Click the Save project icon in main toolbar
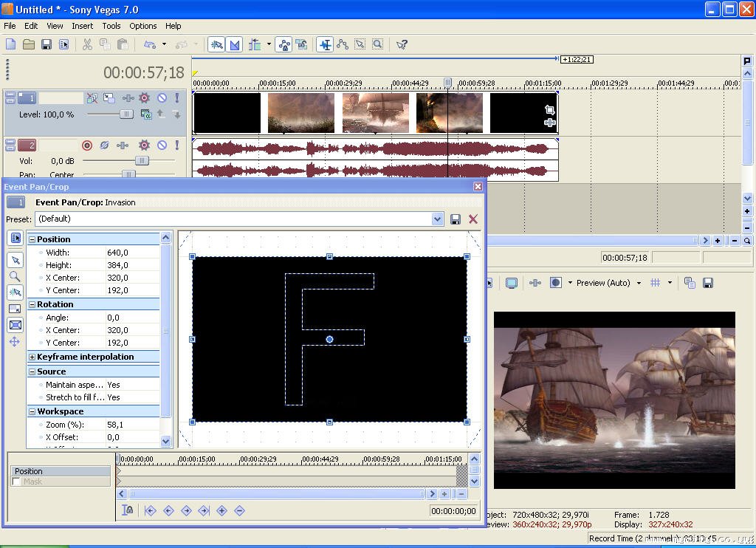Image resolution: width=756 pixels, height=548 pixels. (46, 44)
